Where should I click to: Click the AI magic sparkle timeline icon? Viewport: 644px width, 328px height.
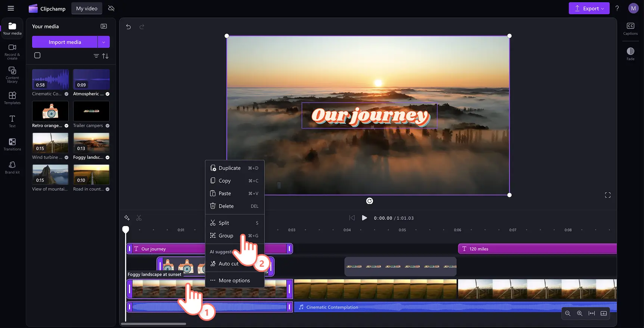(x=127, y=218)
